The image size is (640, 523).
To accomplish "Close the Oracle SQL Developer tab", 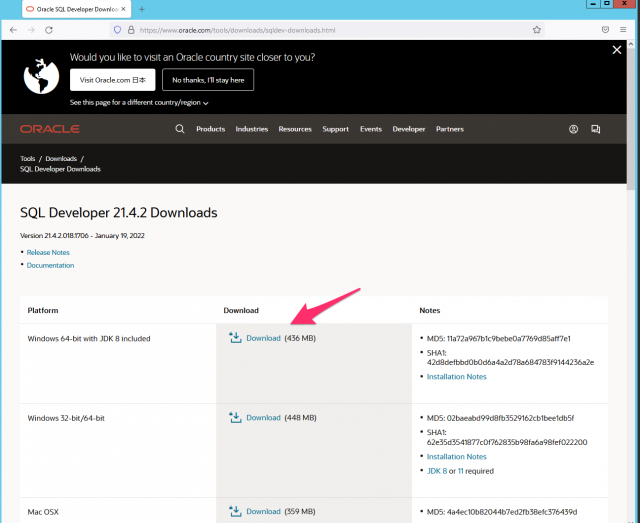I will pyautogui.click(x=123, y=9).
